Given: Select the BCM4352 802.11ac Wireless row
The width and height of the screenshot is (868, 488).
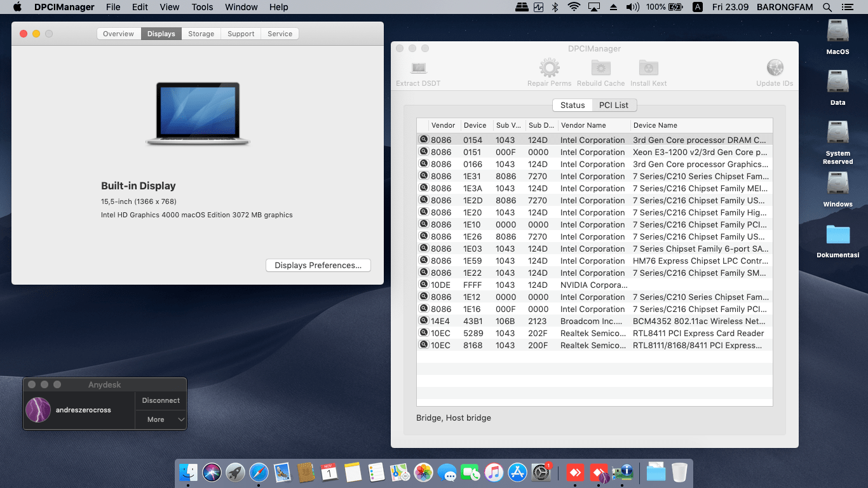Looking at the screenshot, I should (595, 321).
